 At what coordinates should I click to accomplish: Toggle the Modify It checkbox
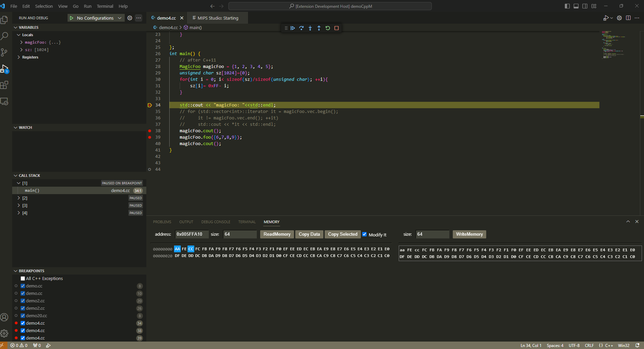365,234
